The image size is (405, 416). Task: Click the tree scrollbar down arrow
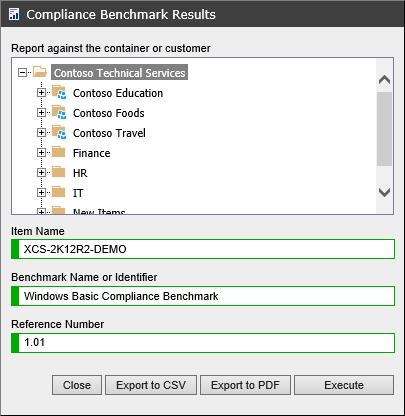384,192
